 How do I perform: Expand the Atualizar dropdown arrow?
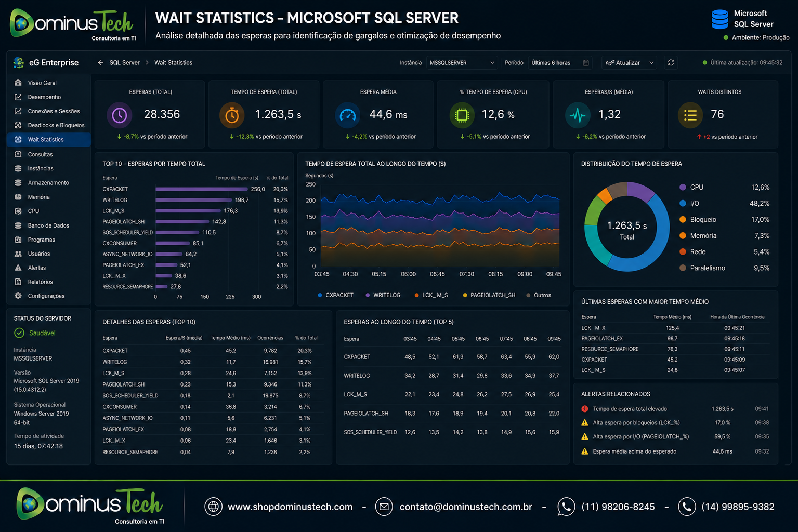[651, 63]
